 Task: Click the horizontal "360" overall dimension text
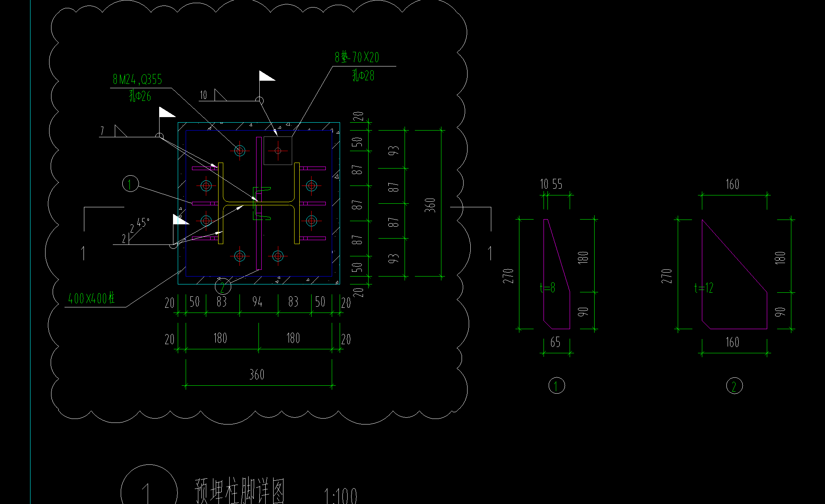(x=257, y=374)
